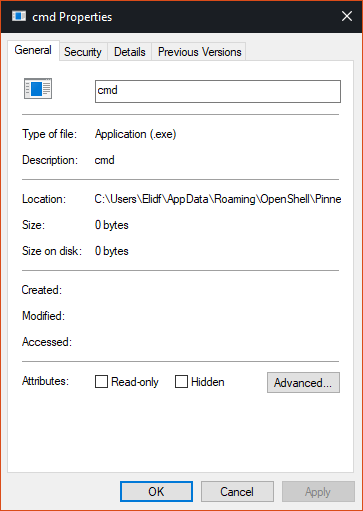Screen dimensions: 363x511
Task: Click the large cmd file icon
Action: (38, 89)
